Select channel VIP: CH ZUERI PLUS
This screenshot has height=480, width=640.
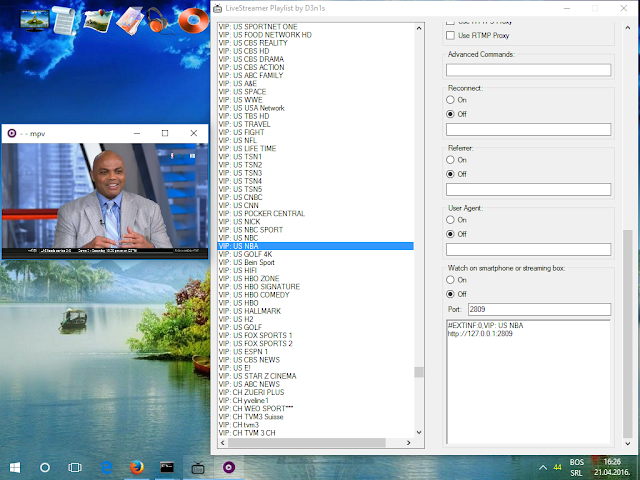(x=316, y=392)
